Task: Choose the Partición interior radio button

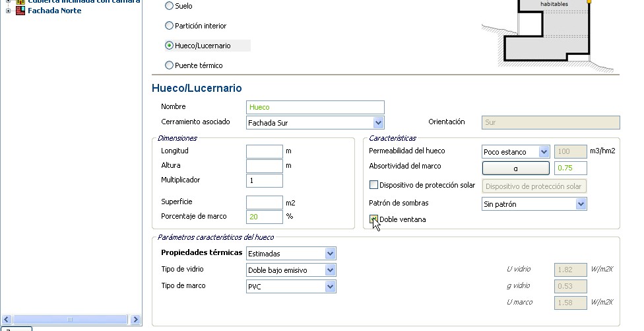Action: [170, 26]
